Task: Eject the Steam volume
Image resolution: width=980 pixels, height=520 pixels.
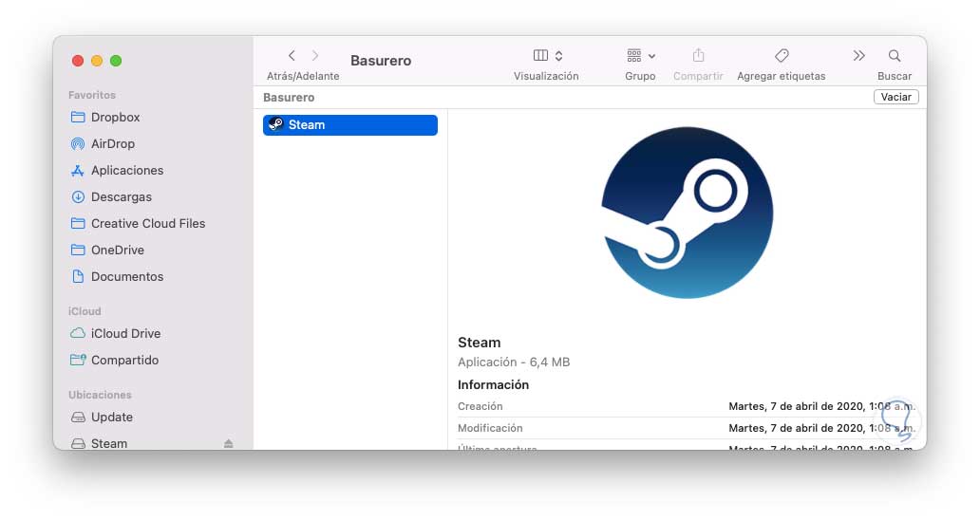Action: pyautogui.click(x=229, y=443)
